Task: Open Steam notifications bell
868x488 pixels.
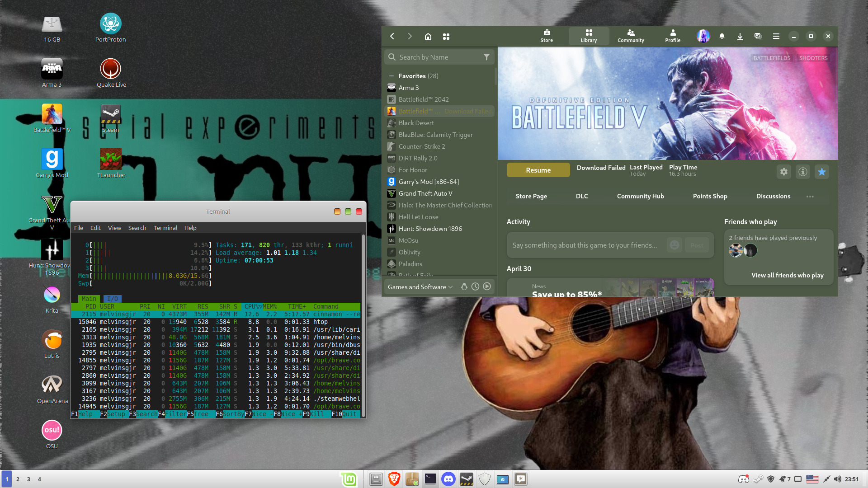Action: pos(722,37)
